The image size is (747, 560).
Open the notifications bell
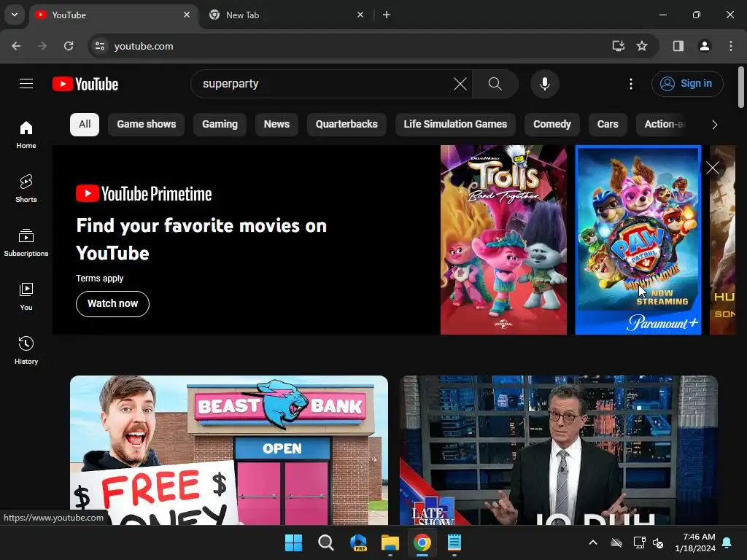tap(727, 542)
